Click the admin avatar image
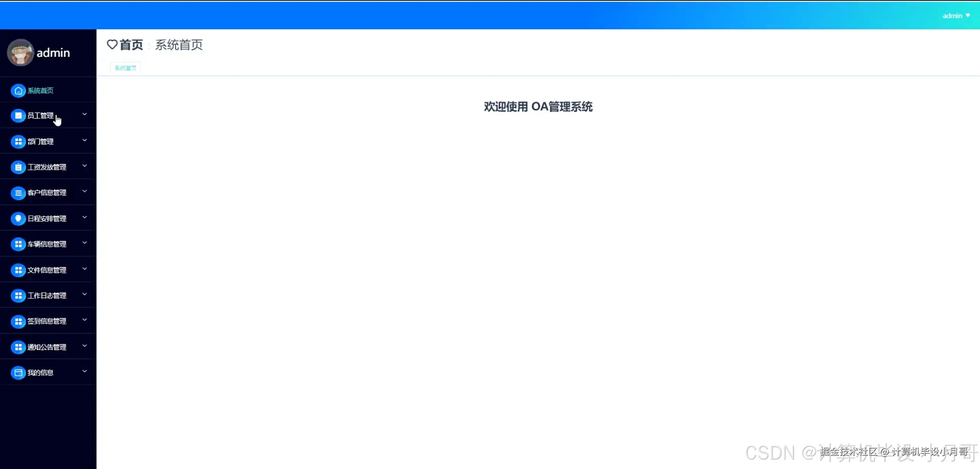The image size is (980, 469). (x=20, y=52)
